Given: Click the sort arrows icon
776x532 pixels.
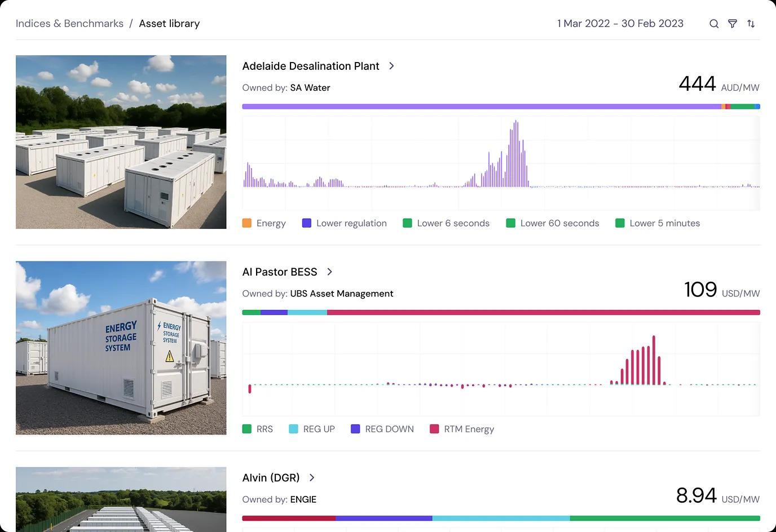Looking at the screenshot, I should [x=751, y=24].
